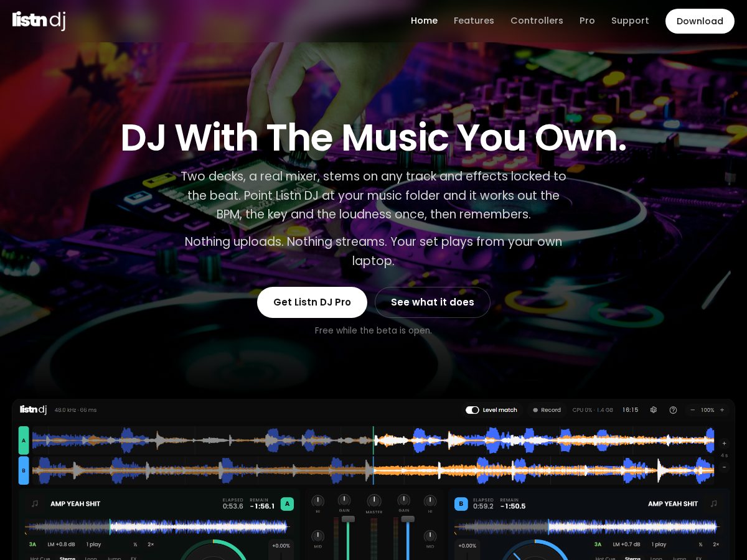Click the 'Free while the beta is open.' text
The width and height of the screenshot is (747, 560).
pos(374,330)
